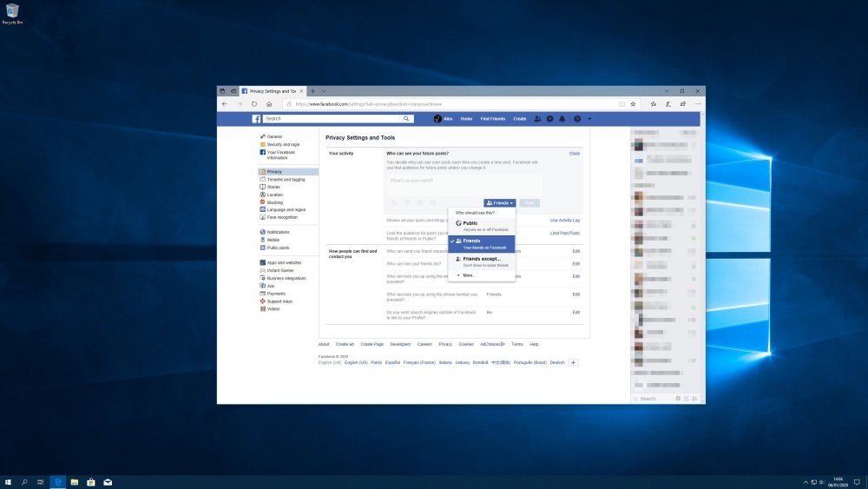The width and height of the screenshot is (868, 489).
Task: Click Close link in future posts section
Action: (574, 154)
